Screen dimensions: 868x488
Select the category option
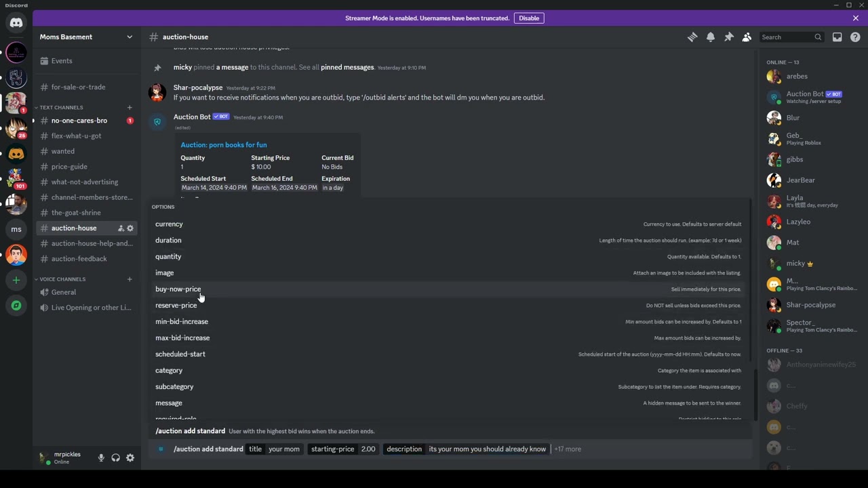448,370
